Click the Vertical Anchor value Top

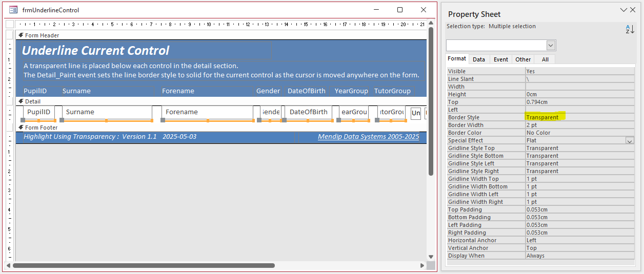click(x=580, y=248)
